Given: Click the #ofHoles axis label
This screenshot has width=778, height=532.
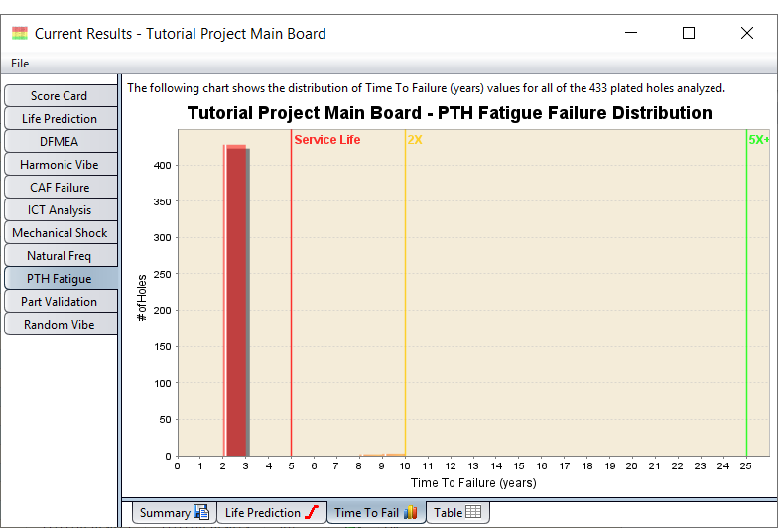Looking at the screenshot, I should (141, 298).
